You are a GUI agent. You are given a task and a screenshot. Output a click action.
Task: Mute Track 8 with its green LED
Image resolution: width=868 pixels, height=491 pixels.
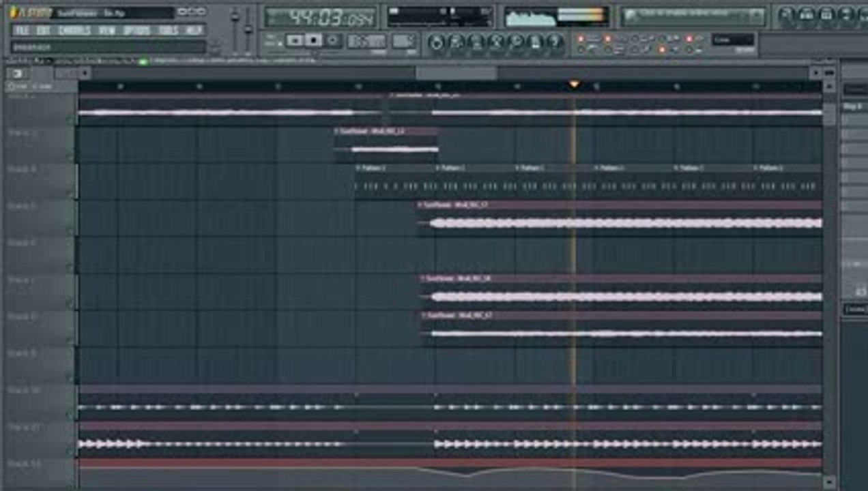coord(70,341)
